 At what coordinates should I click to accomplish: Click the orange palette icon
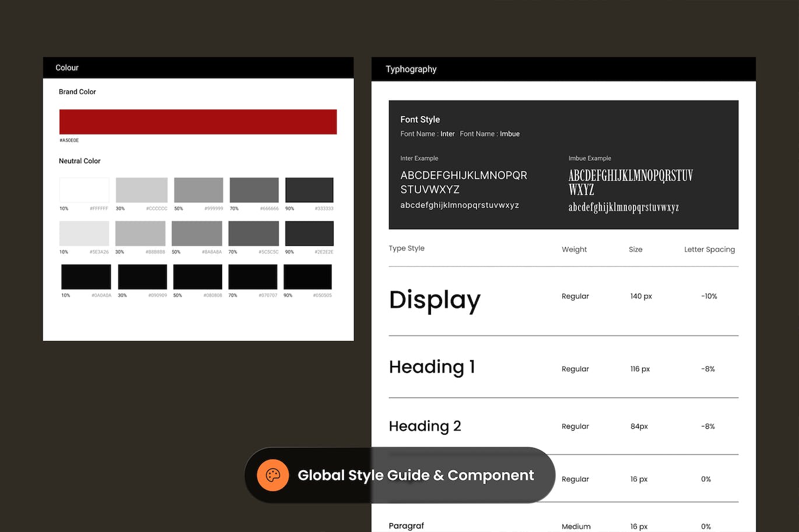tap(273, 475)
